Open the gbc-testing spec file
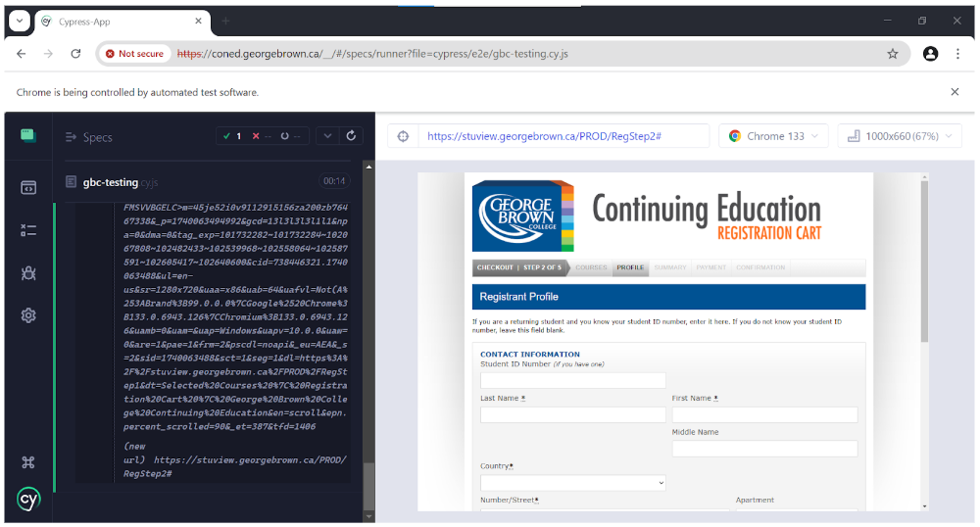Image resolution: width=980 pixels, height=527 pixels. pyautogui.click(x=121, y=182)
